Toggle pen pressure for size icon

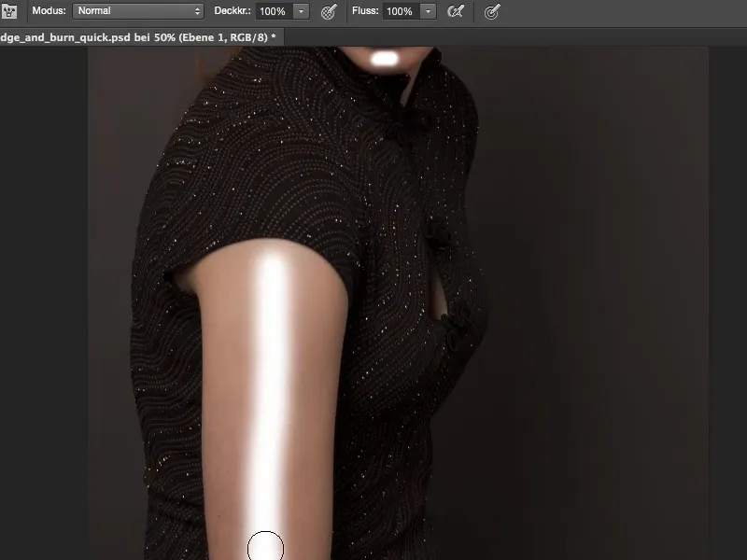pyautogui.click(x=492, y=11)
